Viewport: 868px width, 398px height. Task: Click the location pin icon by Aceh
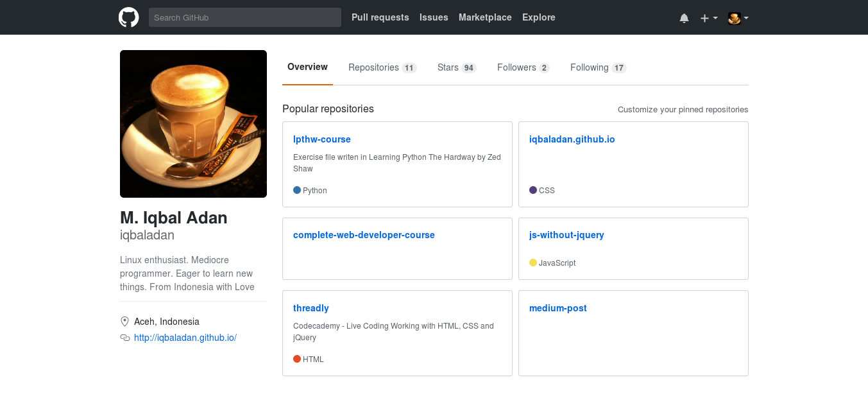coord(124,322)
